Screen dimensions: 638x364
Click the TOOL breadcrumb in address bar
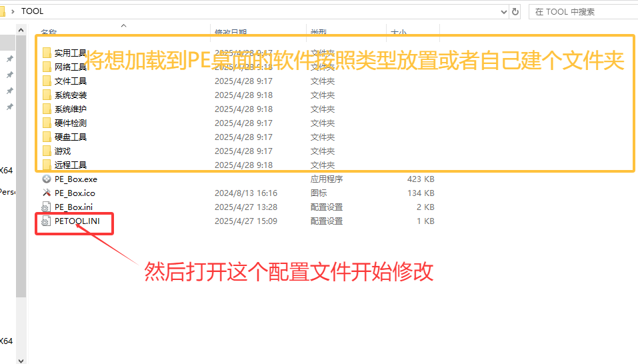[x=32, y=11]
